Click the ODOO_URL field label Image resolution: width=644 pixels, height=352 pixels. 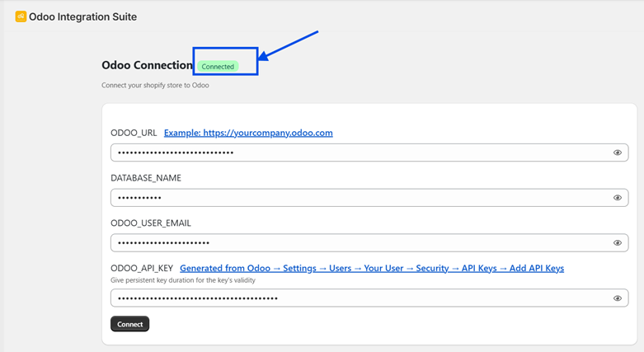[x=134, y=133]
